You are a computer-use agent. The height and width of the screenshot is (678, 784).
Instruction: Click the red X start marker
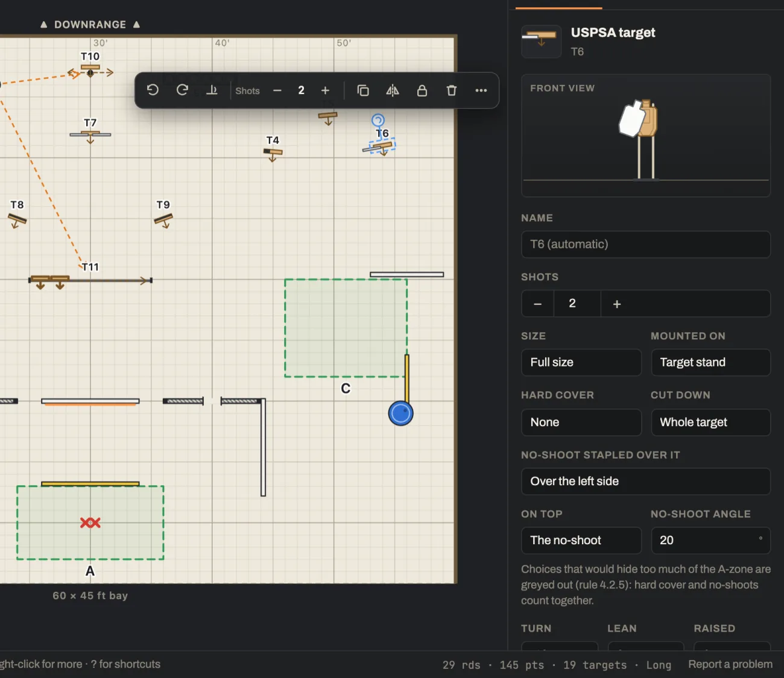[x=90, y=523]
